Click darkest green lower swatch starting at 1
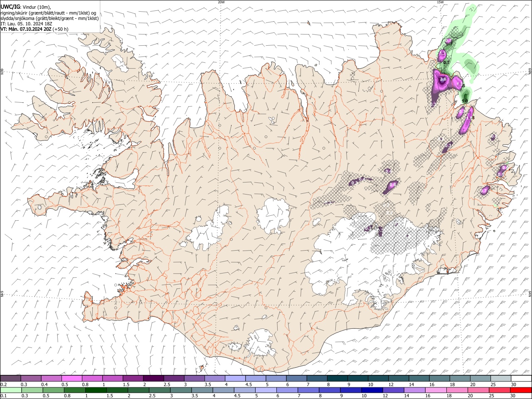 96,390
